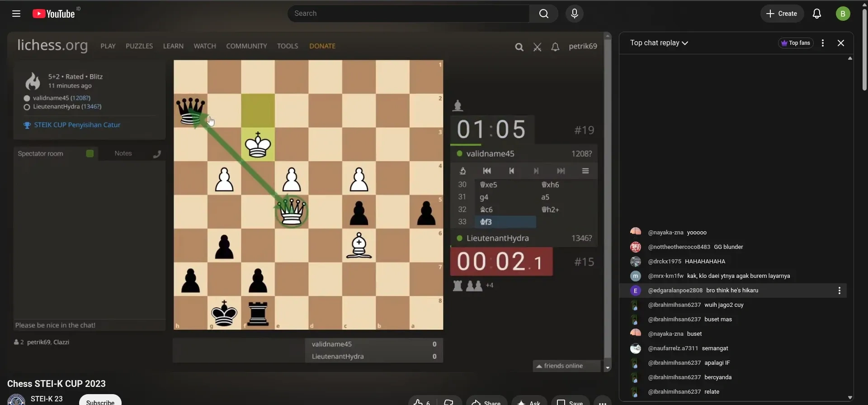Open options for edgaralanpoe2808 chat message
This screenshot has height=405, width=868.
tap(840, 291)
